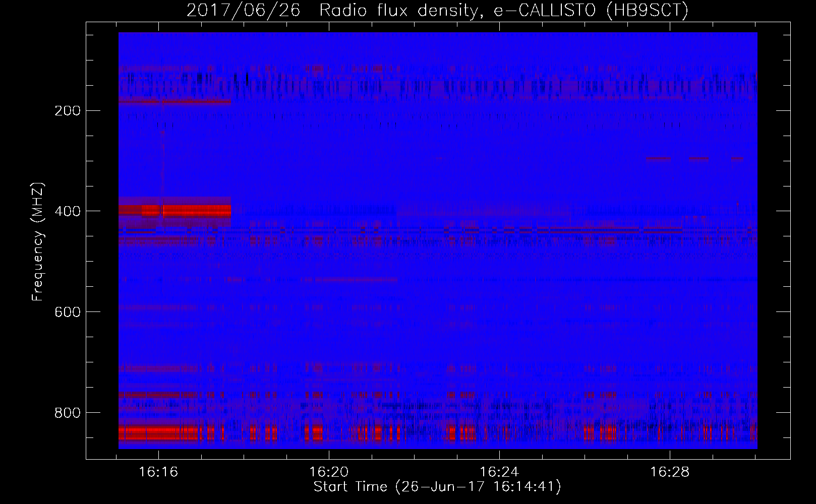
Task: Click the bright red band near 400 MHz
Action: [175, 210]
